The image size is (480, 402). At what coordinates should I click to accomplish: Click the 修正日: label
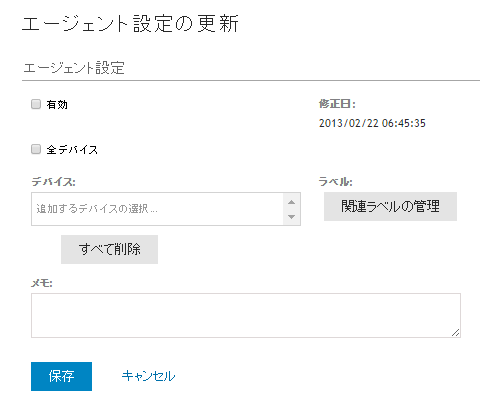click(x=337, y=104)
